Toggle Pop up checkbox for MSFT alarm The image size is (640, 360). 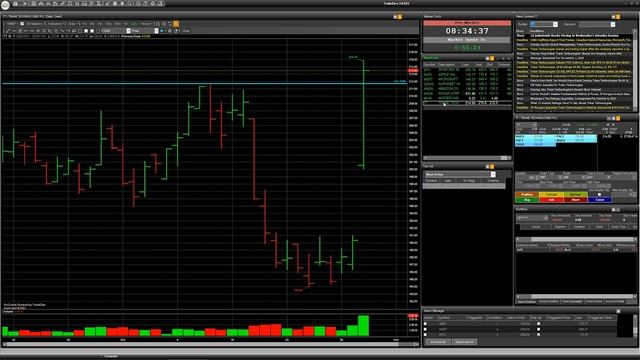tap(538, 329)
